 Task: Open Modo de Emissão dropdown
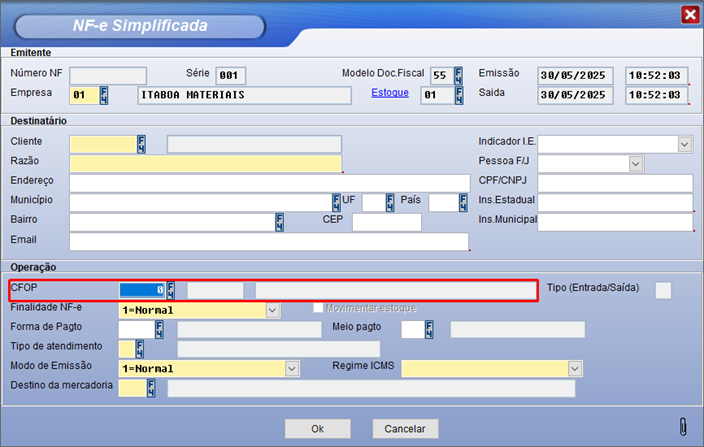[292, 369]
